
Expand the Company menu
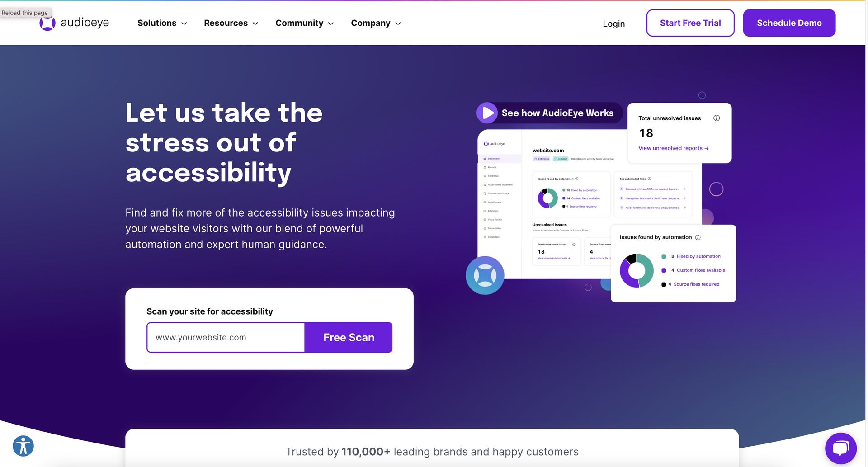tap(376, 23)
